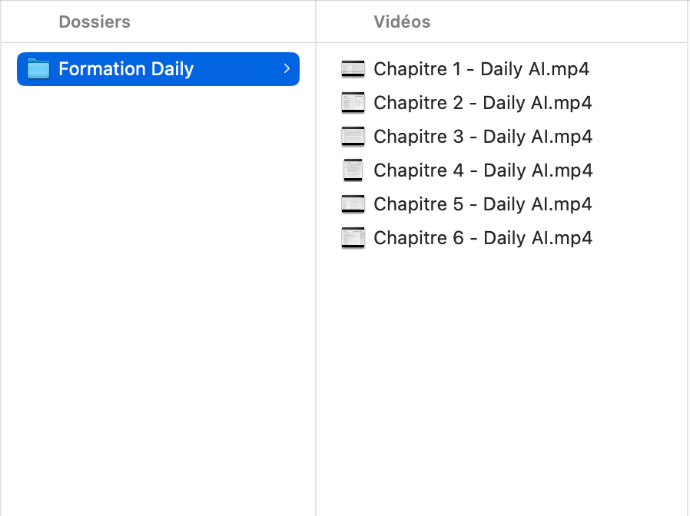
Task: Expand the chevron beside Formation Daily
Action: pyautogui.click(x=286, y=69)
